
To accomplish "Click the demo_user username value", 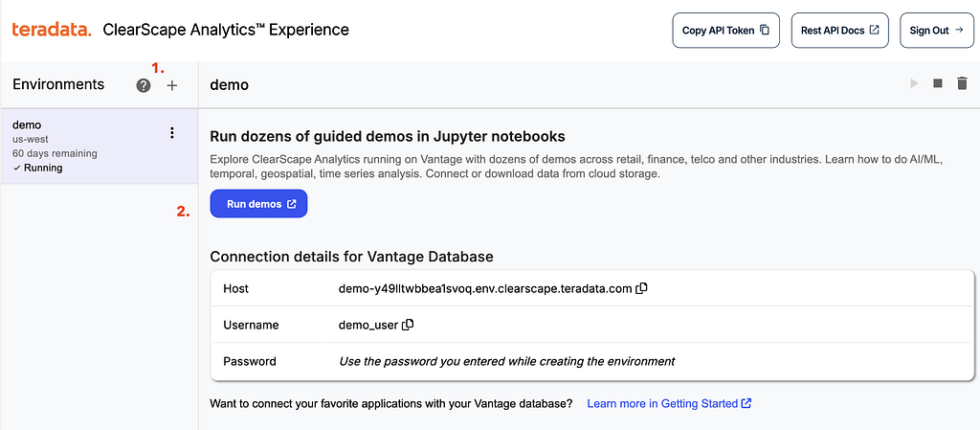I will tap(368, 325).
